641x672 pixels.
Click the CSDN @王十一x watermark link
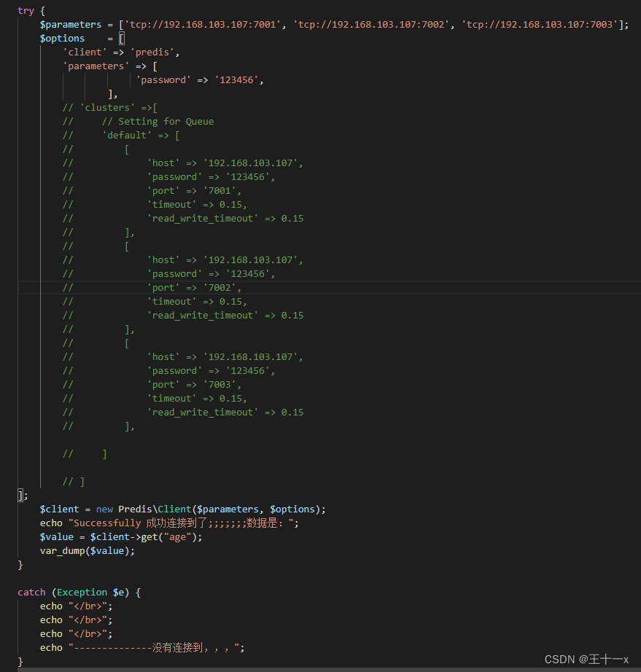[x=586, y=659]
